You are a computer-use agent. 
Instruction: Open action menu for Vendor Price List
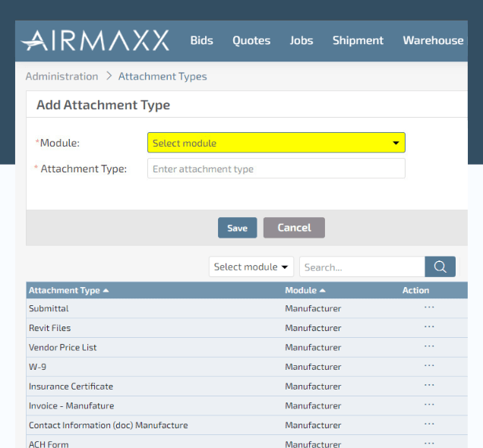(x=429, y=346)
